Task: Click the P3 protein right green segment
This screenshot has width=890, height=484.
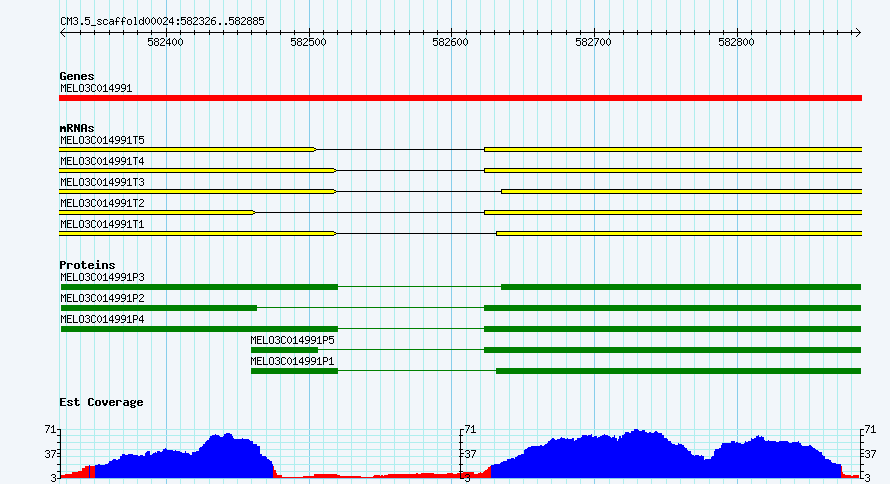Action: tap(681, 287)
